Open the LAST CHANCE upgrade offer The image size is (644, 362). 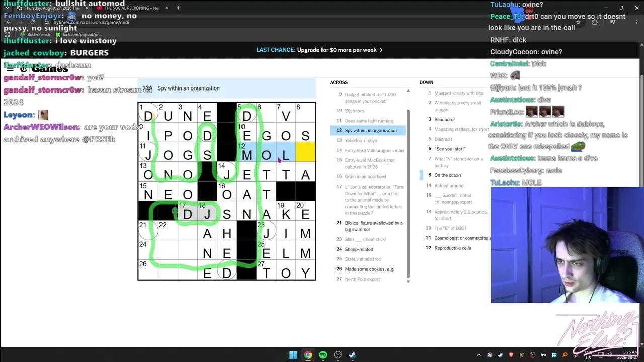pyautogui.click(x=319, y=50)
